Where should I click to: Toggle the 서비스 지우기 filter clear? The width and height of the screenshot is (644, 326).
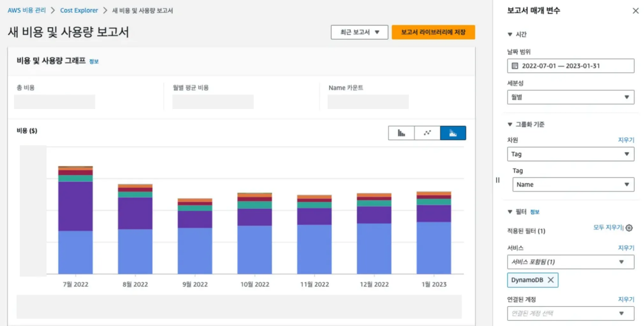tap(626, 248)
